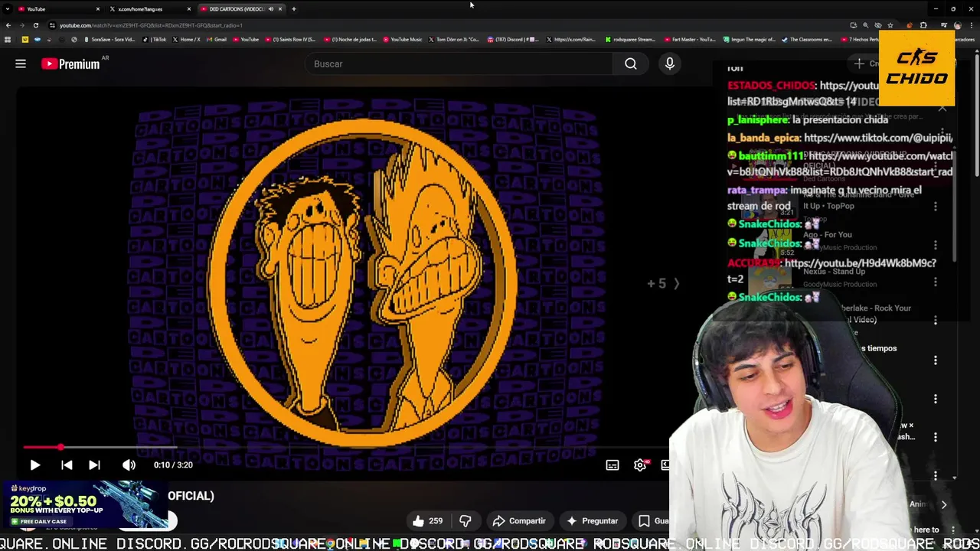Open the apps grid bookmark icon
Image resolution: width=980 pixels, height=551 pixels.
[x=8, y=39]
